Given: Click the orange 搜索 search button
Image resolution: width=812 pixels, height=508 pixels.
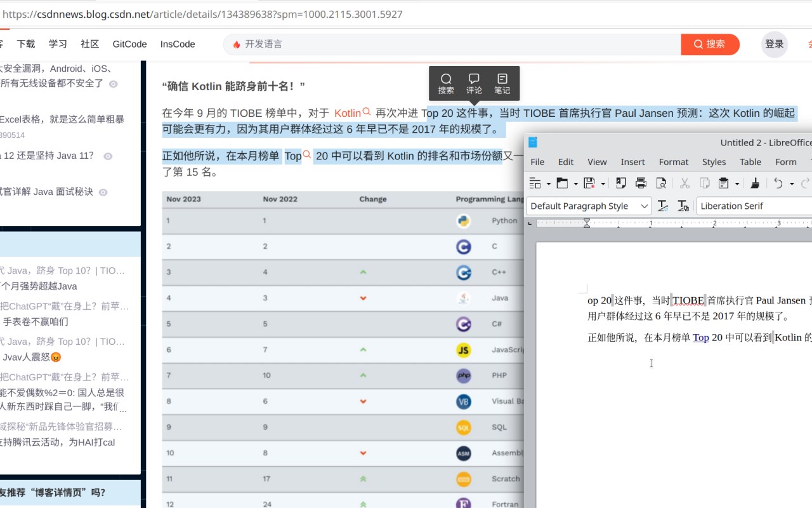Looking at the screenshot, I should (x=710, y=44).
